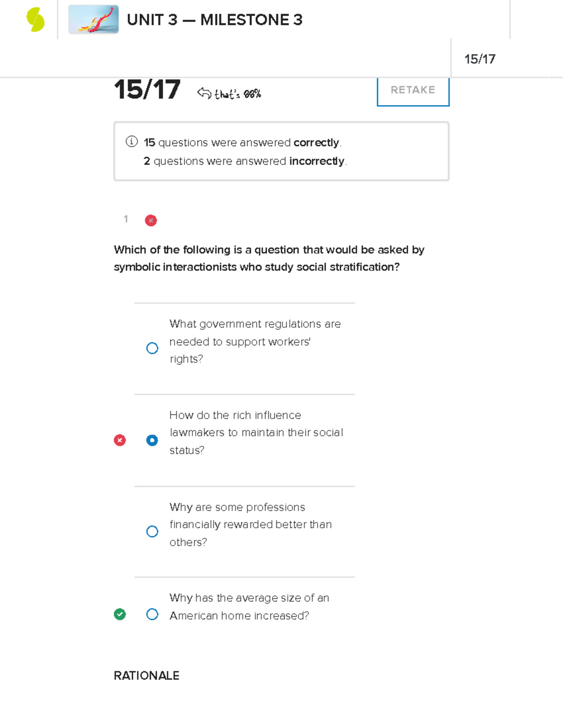The image size is (563, 728).
Task: Click the green checkmark beside correct answer
Action: pyautogui.click(x=120, y=614)
